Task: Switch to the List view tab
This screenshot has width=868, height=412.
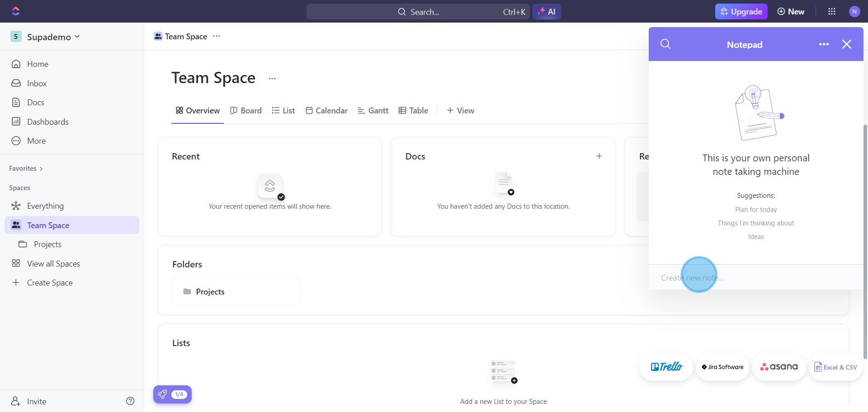Action: 283,111
